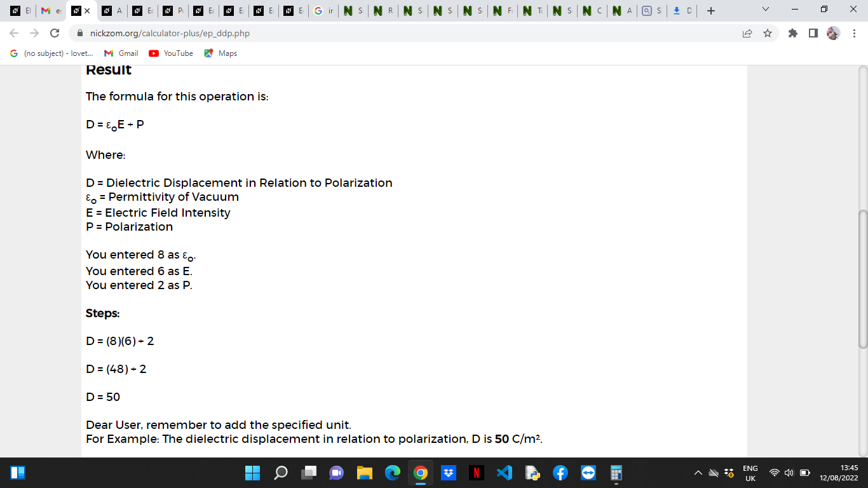This screenshot has height=488, width=868.
Task: Open the Chrome side panel icon
Action: pyautogui.click(x=813, y=33)
